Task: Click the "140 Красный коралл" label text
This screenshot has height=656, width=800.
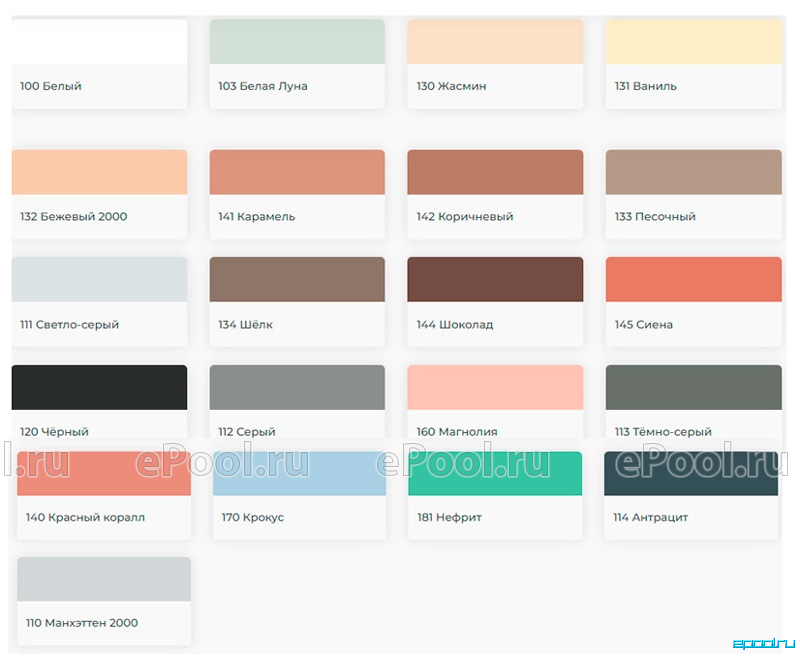Action: pos(86,517)
